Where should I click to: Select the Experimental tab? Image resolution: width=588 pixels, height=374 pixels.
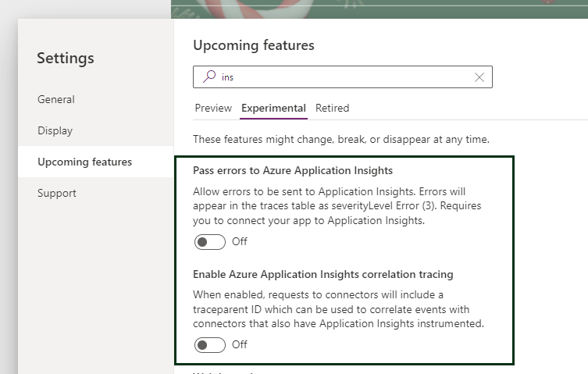click(273, 108)
